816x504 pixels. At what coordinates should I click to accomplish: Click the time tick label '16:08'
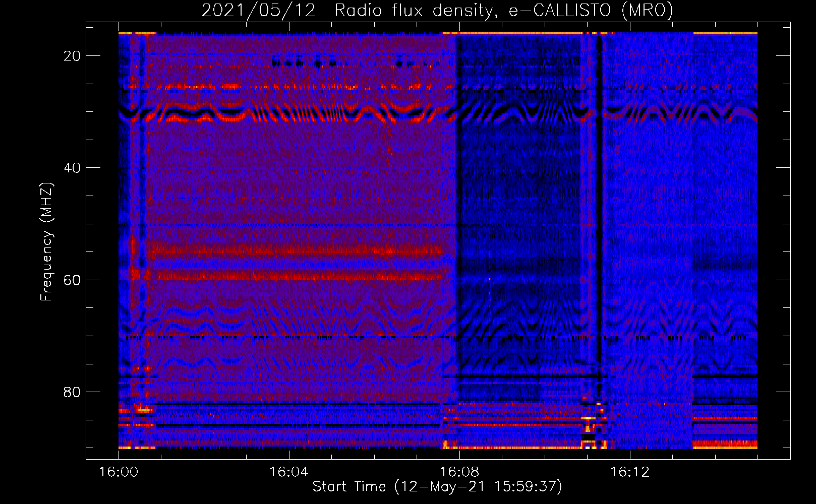459,472
